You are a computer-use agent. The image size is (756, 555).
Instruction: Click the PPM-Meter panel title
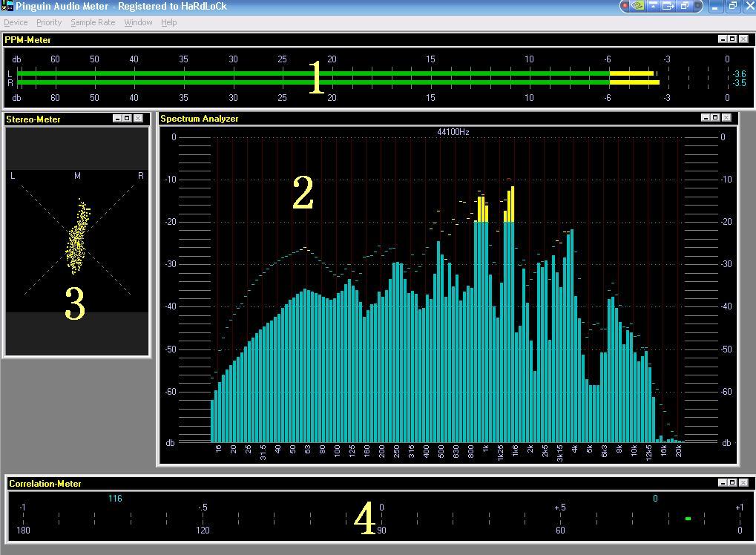click(27, 40)
